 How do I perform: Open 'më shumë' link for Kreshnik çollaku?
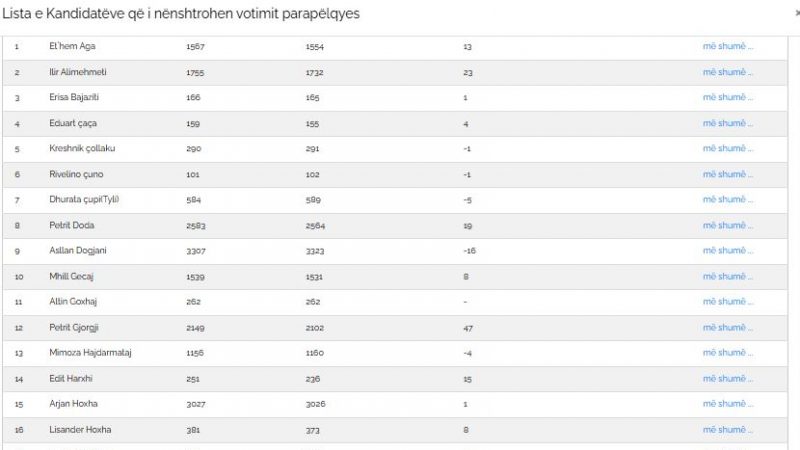point(728,148)
